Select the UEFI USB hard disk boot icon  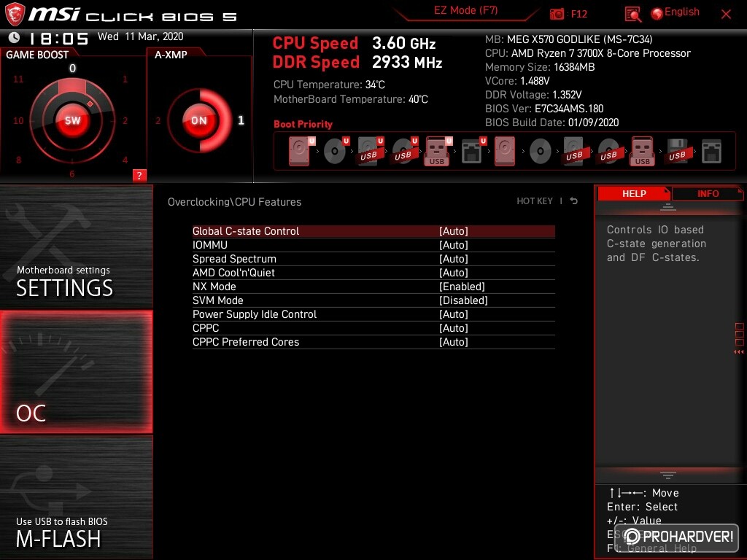370,152
